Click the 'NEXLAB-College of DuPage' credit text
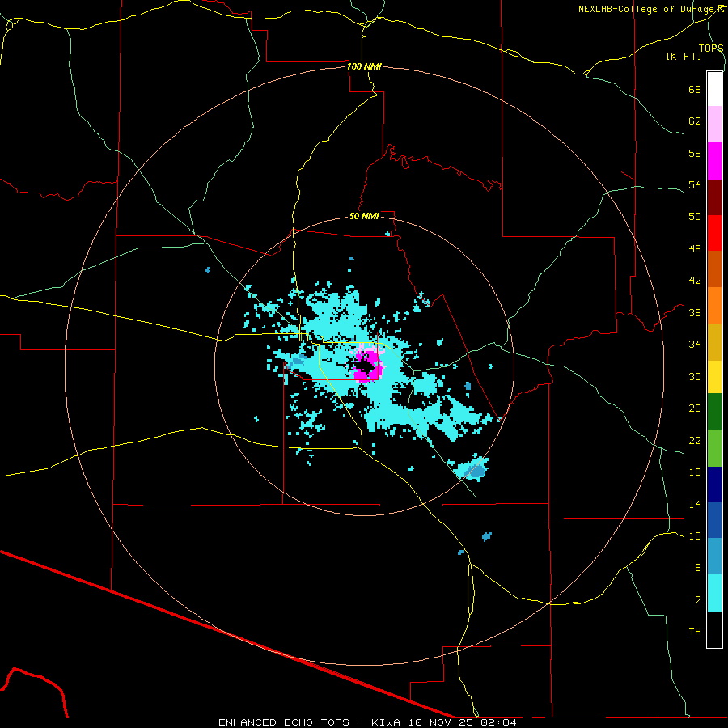Viewport: 728px width, 728px height. click(645, 9)
